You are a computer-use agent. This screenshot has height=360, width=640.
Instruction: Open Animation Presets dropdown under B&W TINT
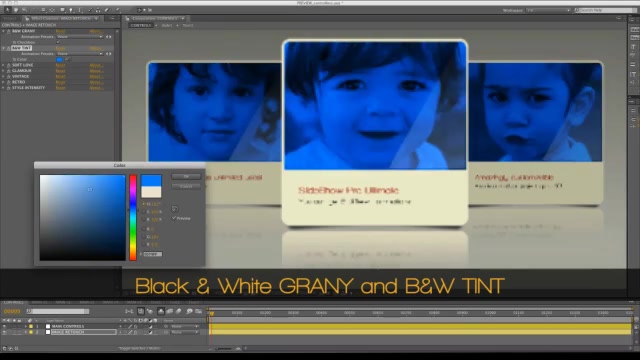click(80, 54)
